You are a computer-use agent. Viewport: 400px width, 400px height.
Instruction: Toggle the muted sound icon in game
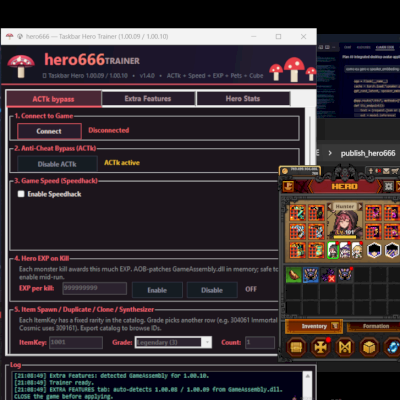(x=378, y=171)
